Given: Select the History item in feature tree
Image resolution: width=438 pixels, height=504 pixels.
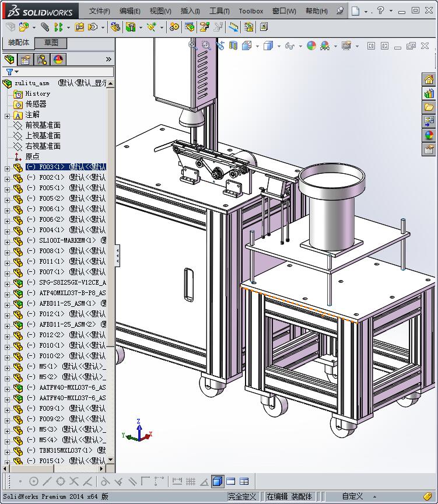Looking at the screenshot, I should click(x=37, y=93).
